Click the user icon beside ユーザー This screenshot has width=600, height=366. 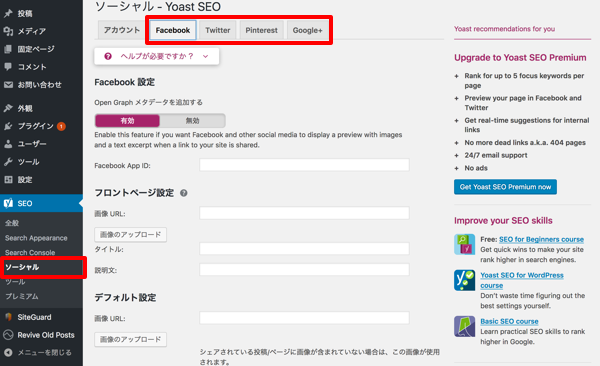[8, 144]
